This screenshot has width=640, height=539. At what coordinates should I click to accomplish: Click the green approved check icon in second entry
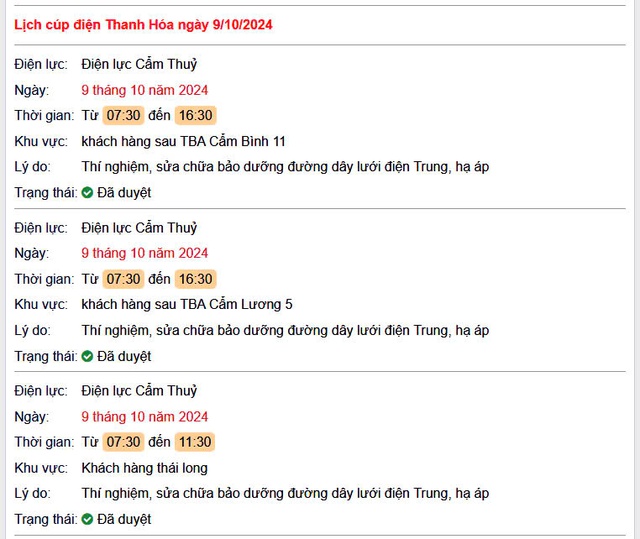click(x=87, y=356)
